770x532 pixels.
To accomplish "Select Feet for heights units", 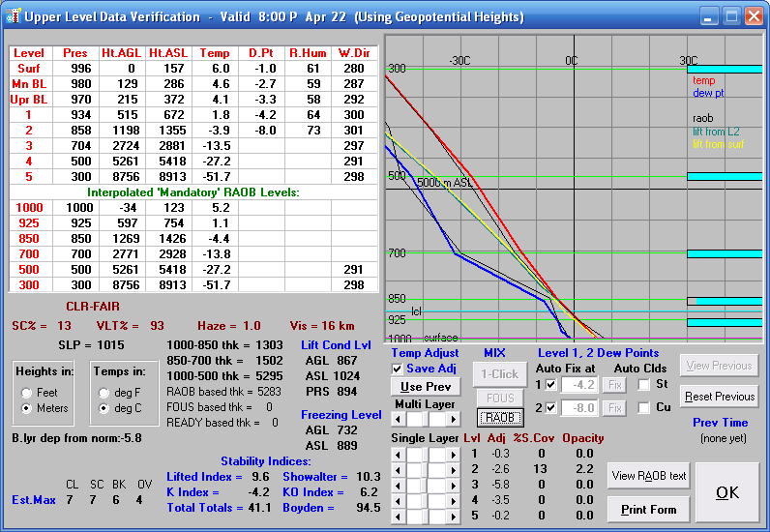I will 26,393.
